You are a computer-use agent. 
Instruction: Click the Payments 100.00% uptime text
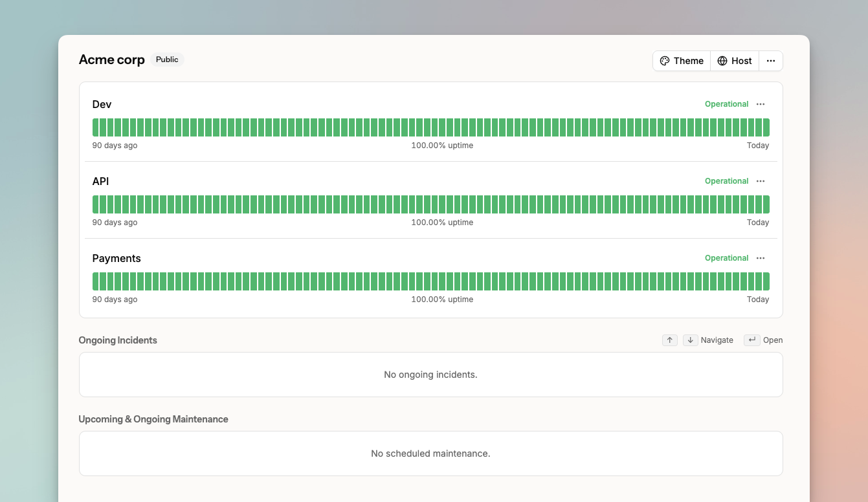click(442, 300)
